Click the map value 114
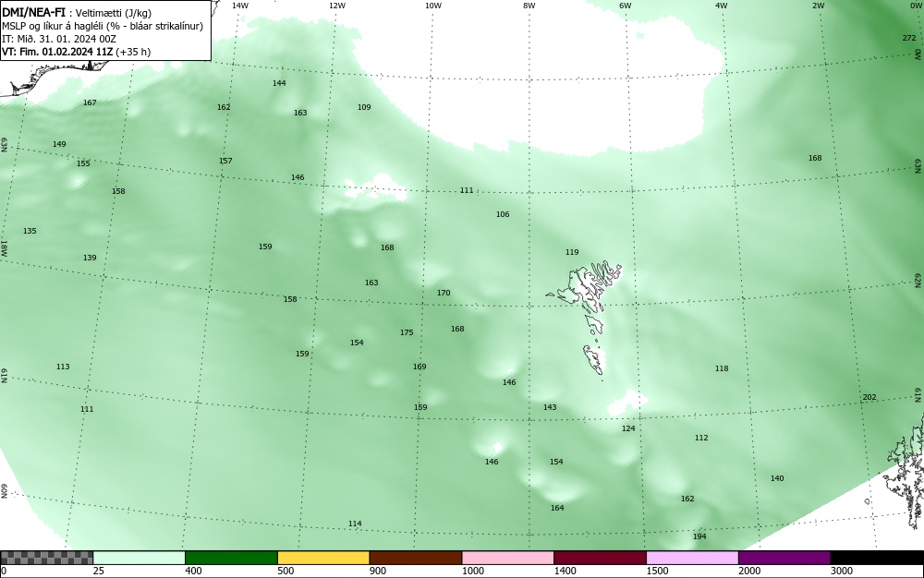The image size is (924, 578). tap(355, 524)
